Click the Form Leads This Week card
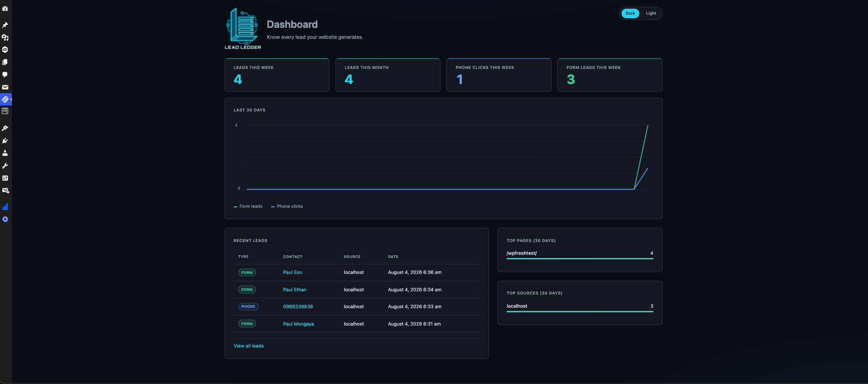 [610, 75]
